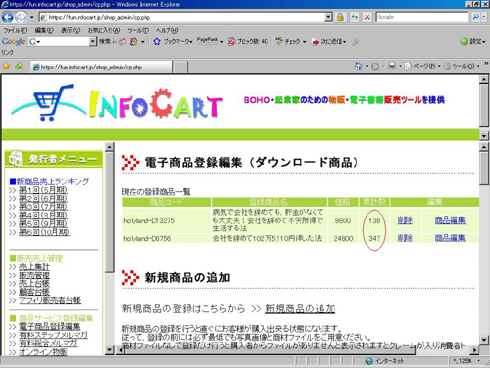Image resolution: width=490 pixels, height=368 pixels.
Task: Open the ツール(O) command bar menu
Action: [x=462, y=66]
